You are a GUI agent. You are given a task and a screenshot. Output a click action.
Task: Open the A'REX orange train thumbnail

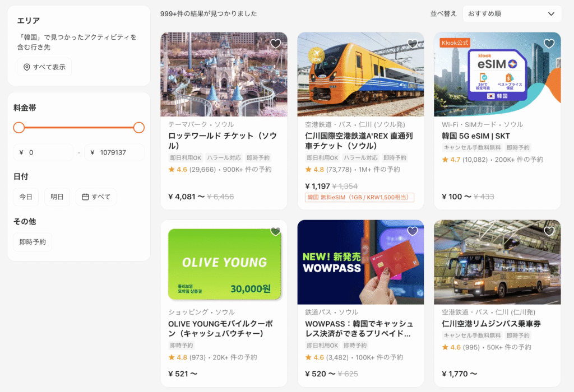point(360,74)
